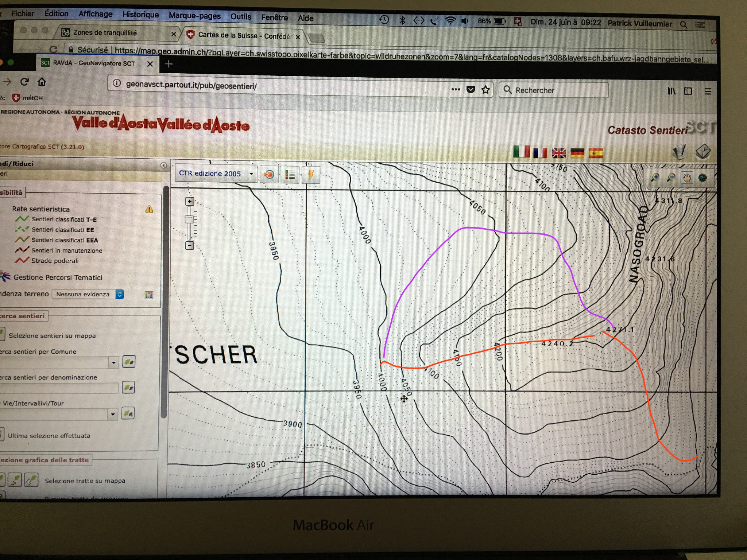Collapse the left side panel arrow
The height and width of the screenshot is (560, 747).
(163, 165)
